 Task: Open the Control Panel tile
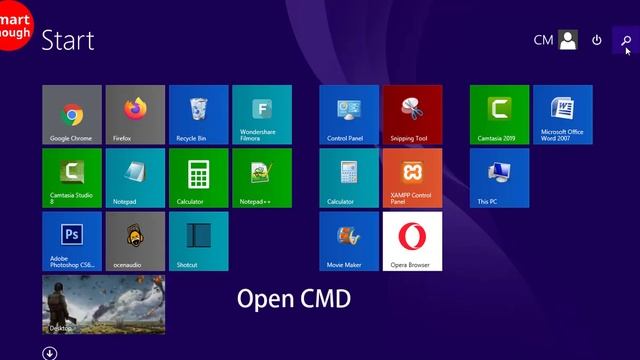point(349,115)
